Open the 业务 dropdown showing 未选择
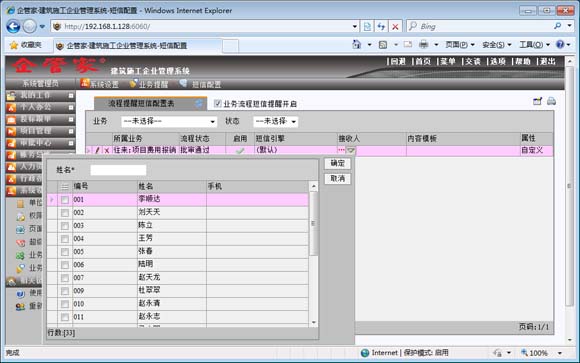Screen dimensions: 580x363 (169, 121)
